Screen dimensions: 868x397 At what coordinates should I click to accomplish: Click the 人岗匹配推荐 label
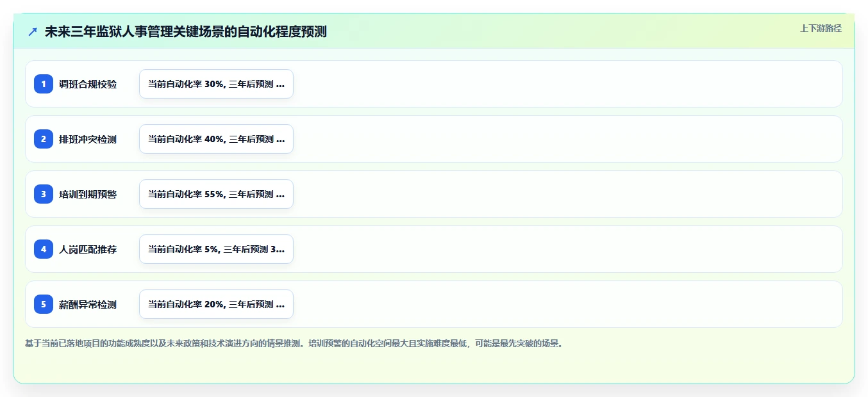pos(88,249)
